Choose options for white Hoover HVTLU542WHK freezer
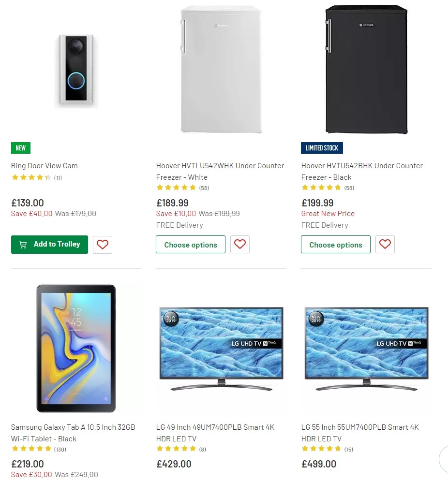This screenshot has width=448, height=481. 190,245
